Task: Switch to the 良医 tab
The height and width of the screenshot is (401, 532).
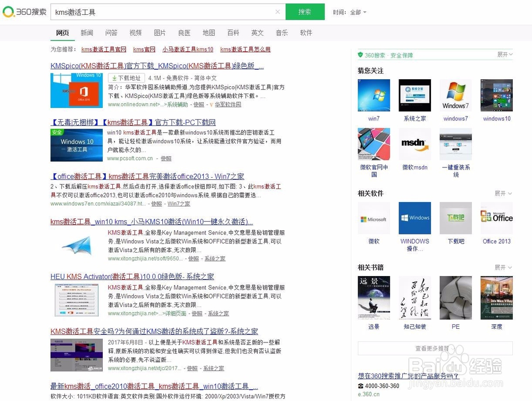Action: coord(184,33)
